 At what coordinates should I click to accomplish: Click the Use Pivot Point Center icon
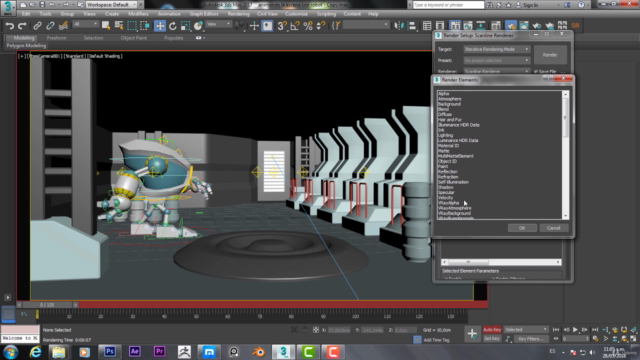click(x=240, y=26)
